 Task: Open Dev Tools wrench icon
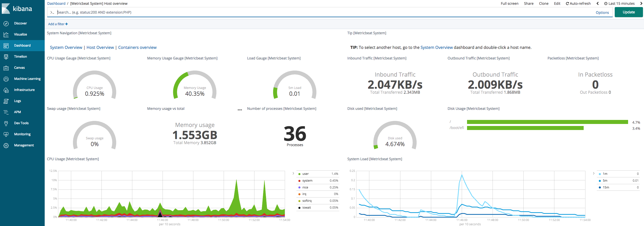6,123
